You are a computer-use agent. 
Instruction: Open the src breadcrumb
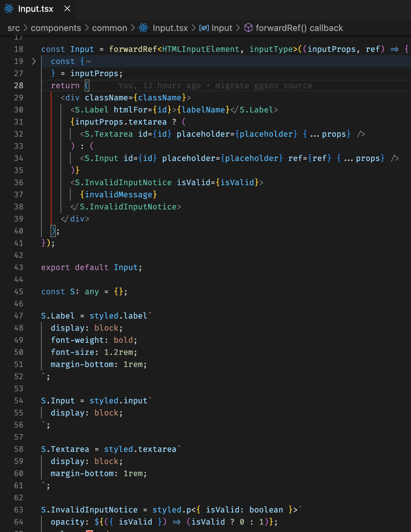click(14, 28)
